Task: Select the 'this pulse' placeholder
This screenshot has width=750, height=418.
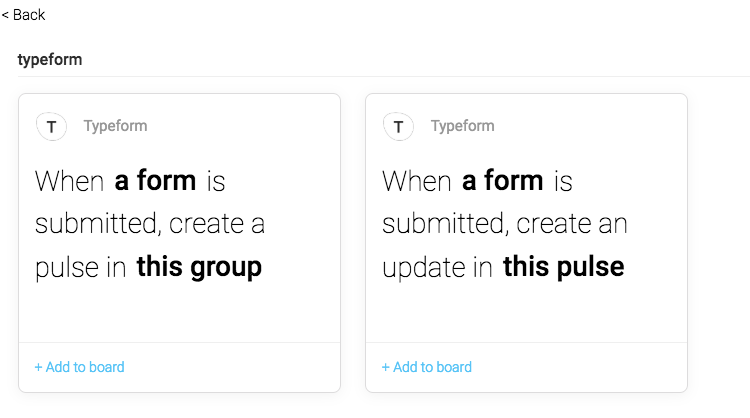Action: (563, 267)
